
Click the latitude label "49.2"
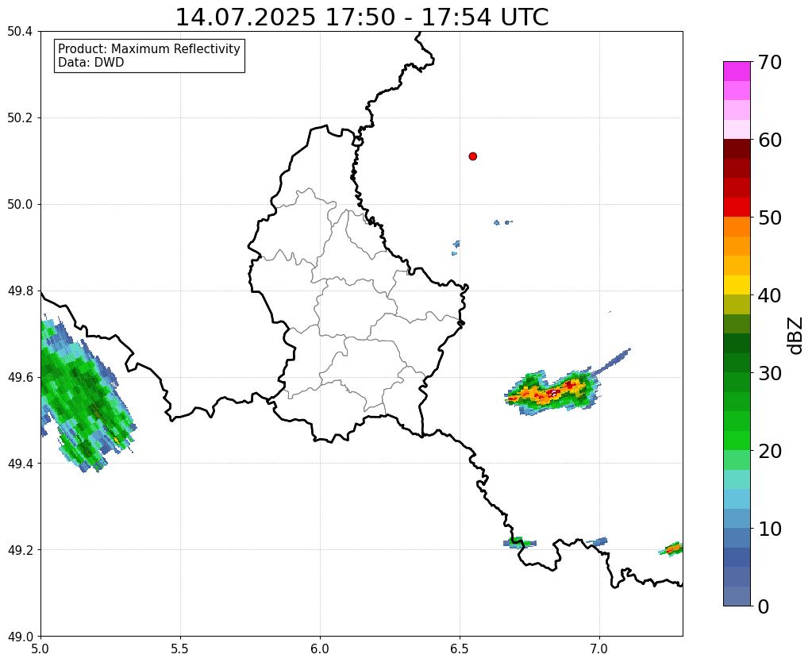(x=20, y=550)
